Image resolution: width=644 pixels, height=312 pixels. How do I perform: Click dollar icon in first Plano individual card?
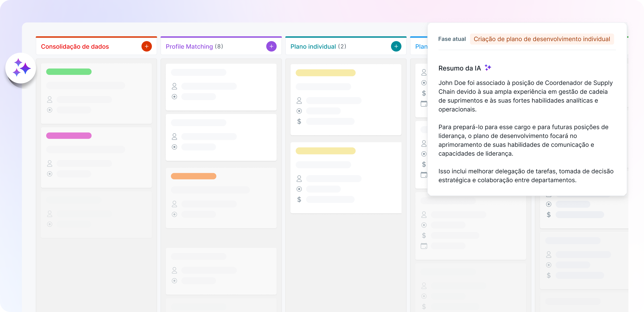[x=299, y=121]
